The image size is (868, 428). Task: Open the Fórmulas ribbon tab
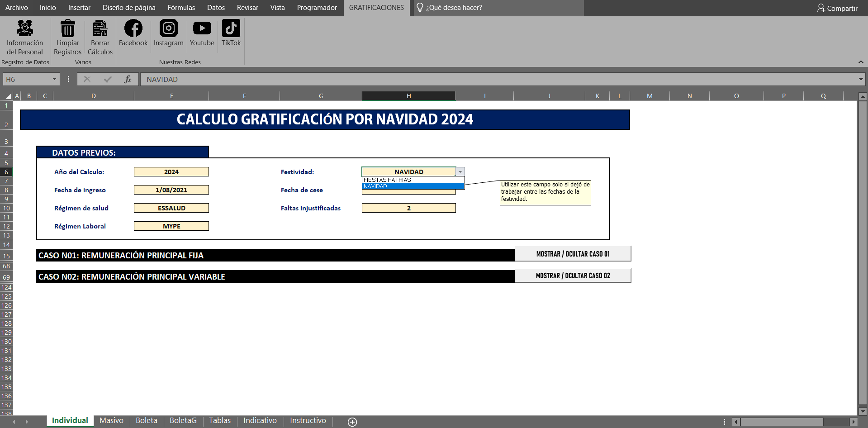click(181, 8)
